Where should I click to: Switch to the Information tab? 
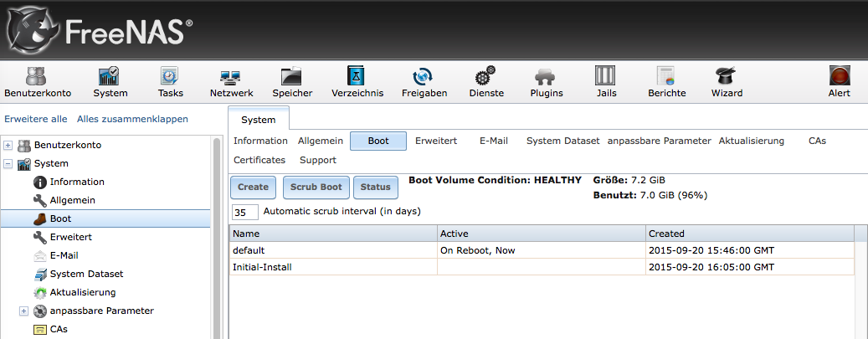pos(260,141)
